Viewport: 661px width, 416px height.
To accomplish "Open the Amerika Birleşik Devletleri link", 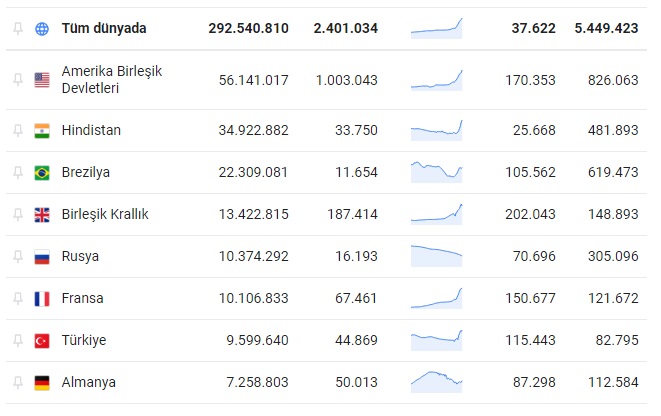I will 111,80.
